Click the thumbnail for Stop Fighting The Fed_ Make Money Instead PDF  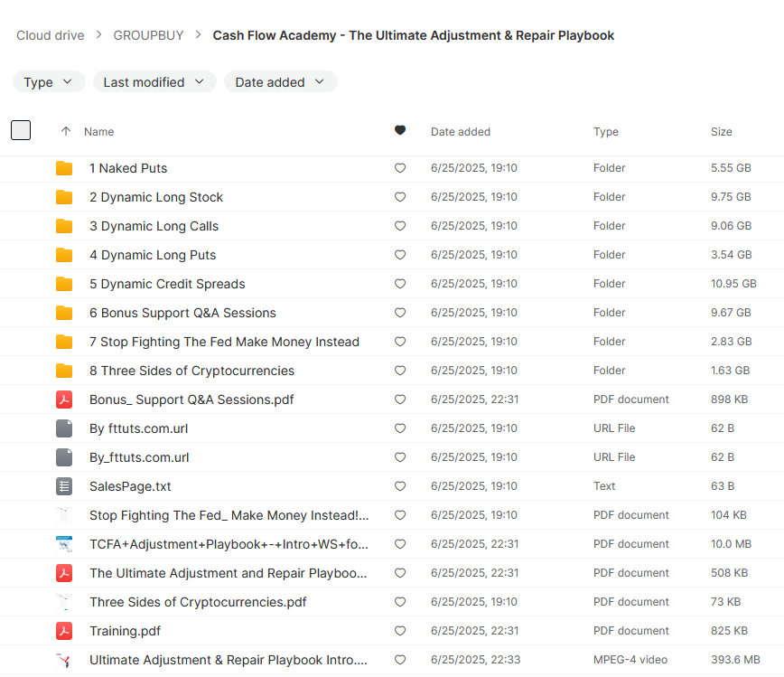64,515
